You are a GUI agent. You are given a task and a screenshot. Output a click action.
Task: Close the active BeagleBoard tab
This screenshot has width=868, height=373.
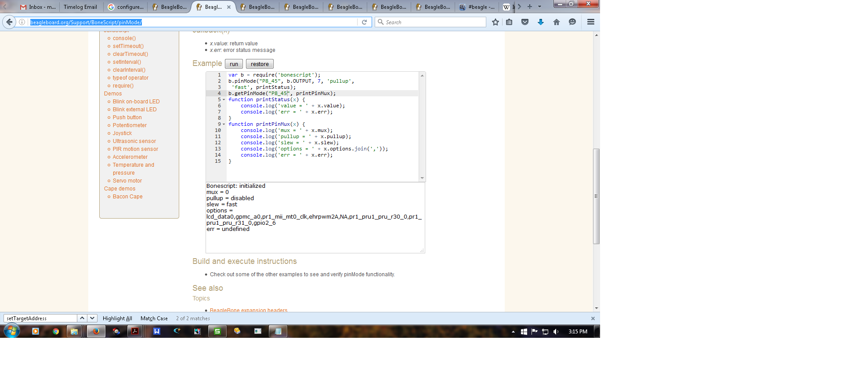coord(229,7)
